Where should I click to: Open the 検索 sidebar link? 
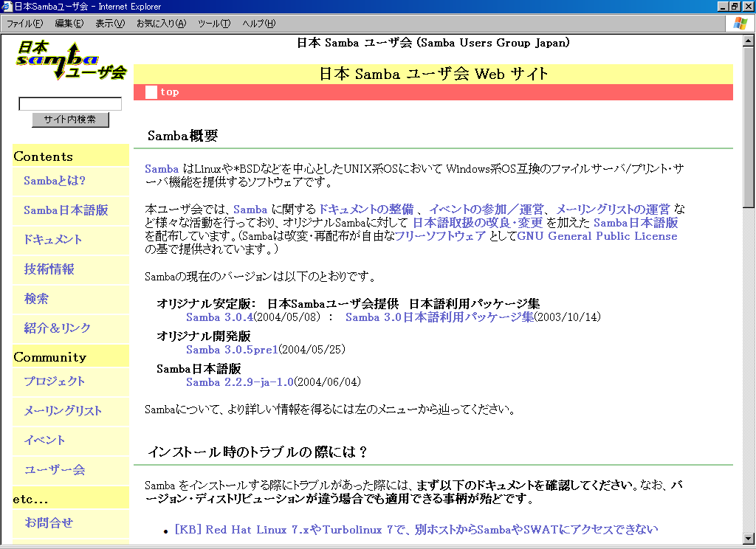(x=36, y=298)
